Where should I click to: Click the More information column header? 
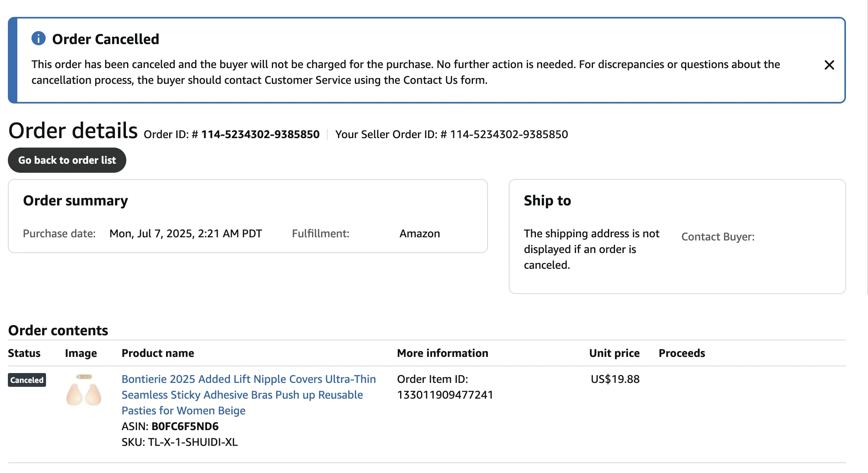pyautogui.click(x=443, y=353)
